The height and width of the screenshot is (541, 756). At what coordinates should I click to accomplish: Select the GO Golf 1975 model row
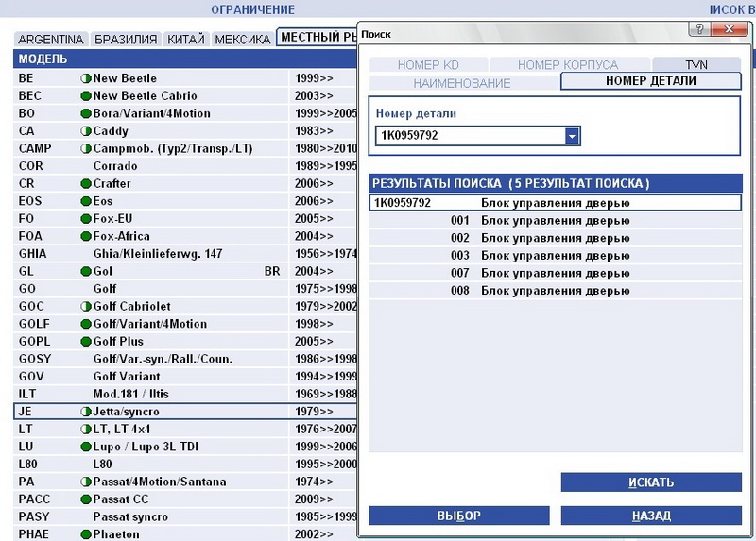tap(185, 289)
